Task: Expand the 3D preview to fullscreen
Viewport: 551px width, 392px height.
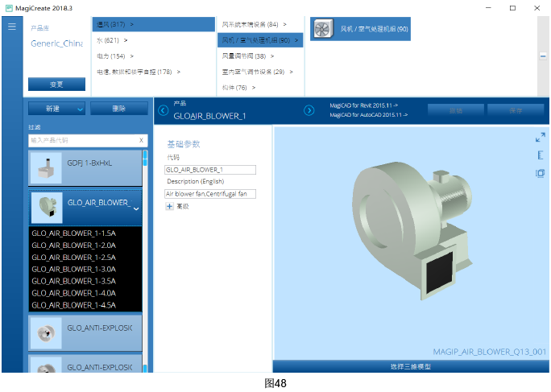Action: click(540, 138)
